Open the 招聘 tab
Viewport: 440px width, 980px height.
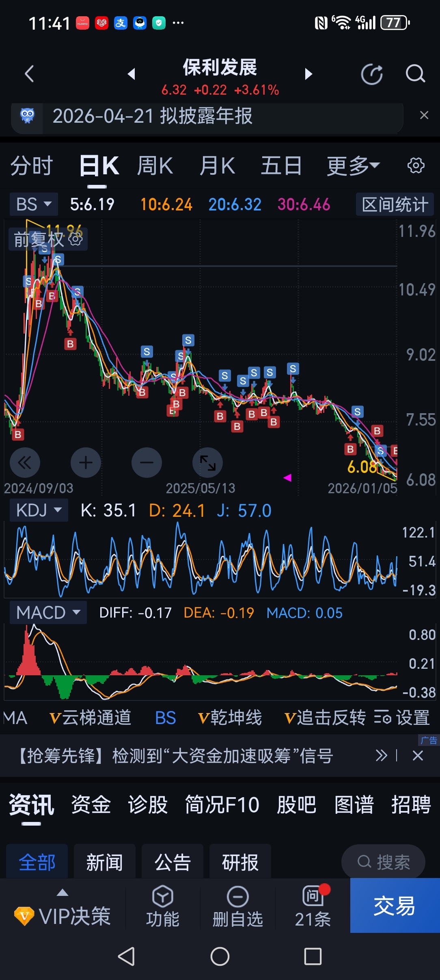click(x=411, y=805)
